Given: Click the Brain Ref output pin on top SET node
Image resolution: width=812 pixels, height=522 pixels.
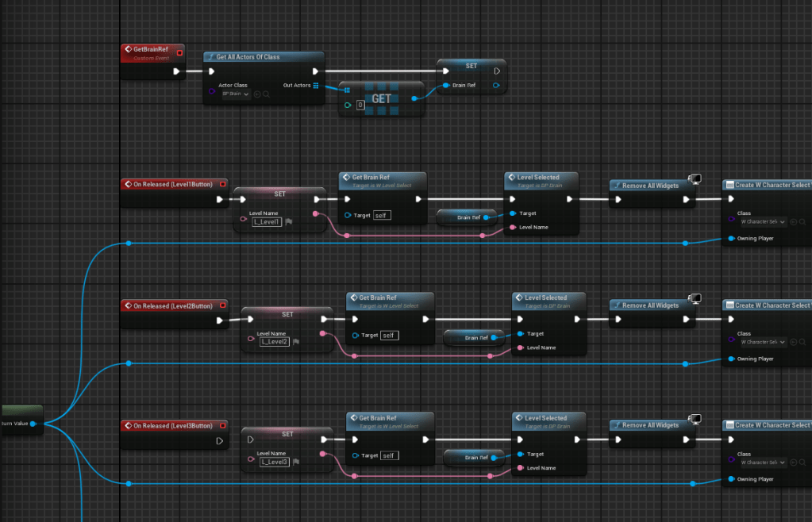Looking at the screenshot, I should tap(496, 86).
